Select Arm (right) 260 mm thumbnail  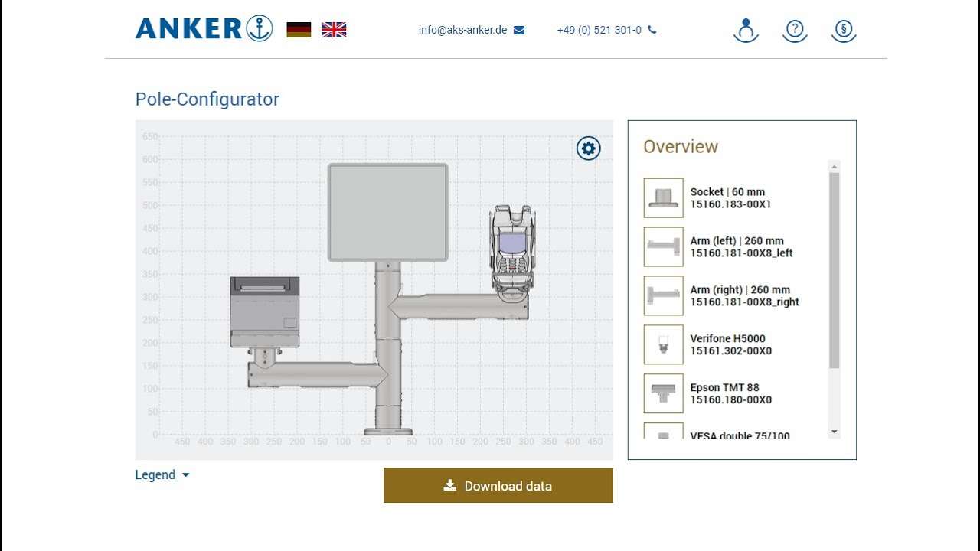[663, 296]
